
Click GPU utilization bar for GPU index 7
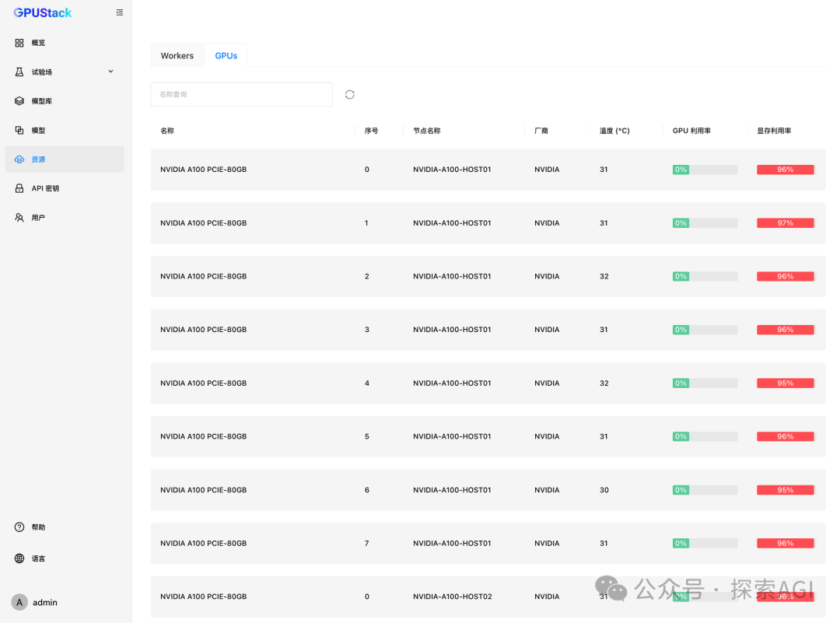(705, 544)
